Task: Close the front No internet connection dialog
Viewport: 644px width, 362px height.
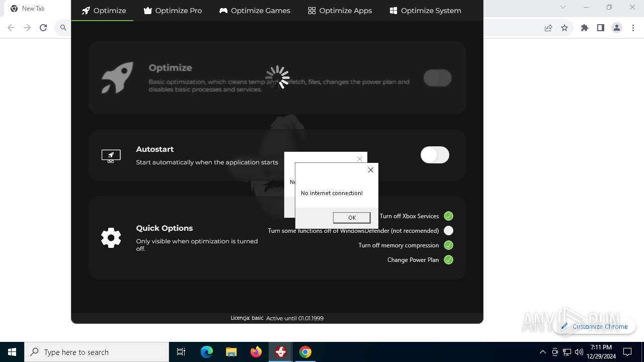Action: [371, 170]
